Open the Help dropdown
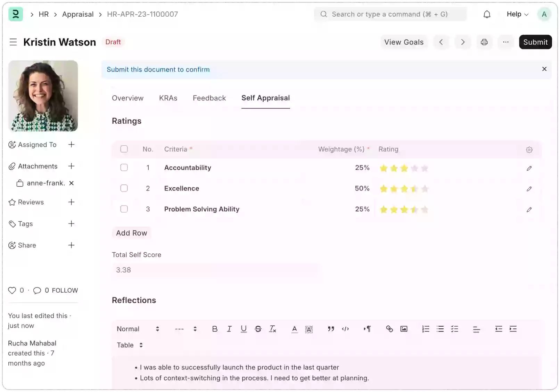This screenshot has height=392, width=560. coord(517,14)
